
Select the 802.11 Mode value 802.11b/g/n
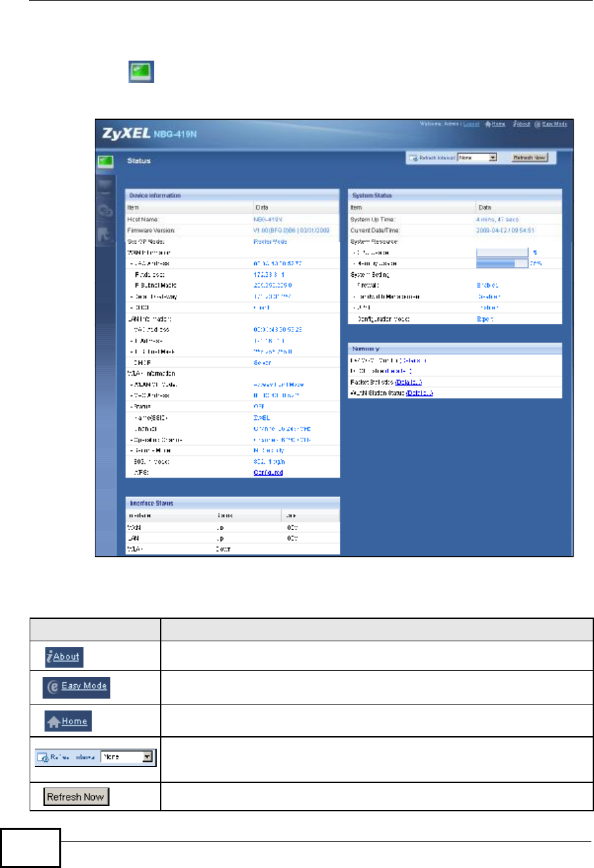coord(269,461)
